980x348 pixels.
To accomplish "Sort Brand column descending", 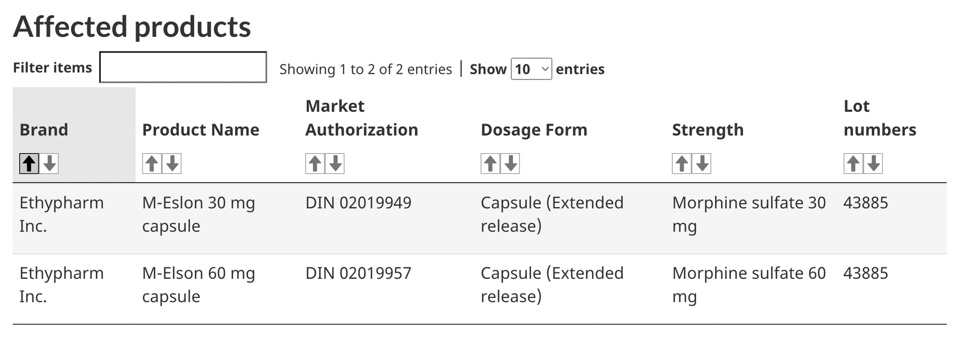I will click(x=50, y=164).
